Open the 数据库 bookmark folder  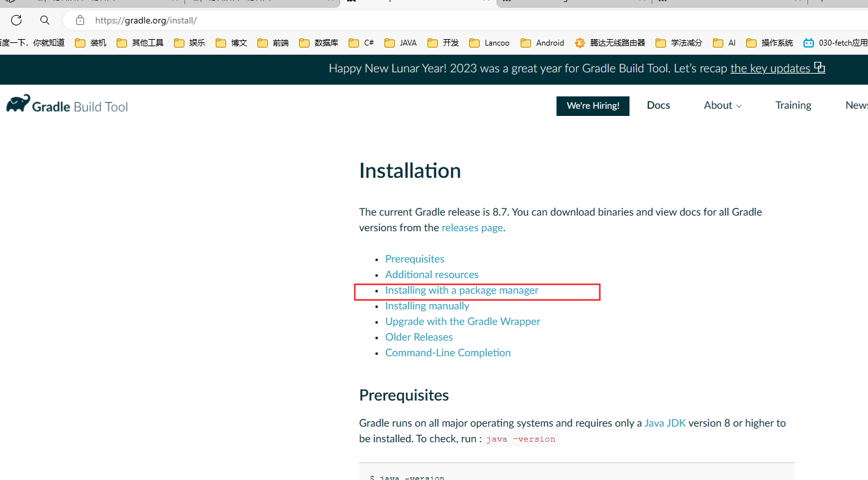319,43
